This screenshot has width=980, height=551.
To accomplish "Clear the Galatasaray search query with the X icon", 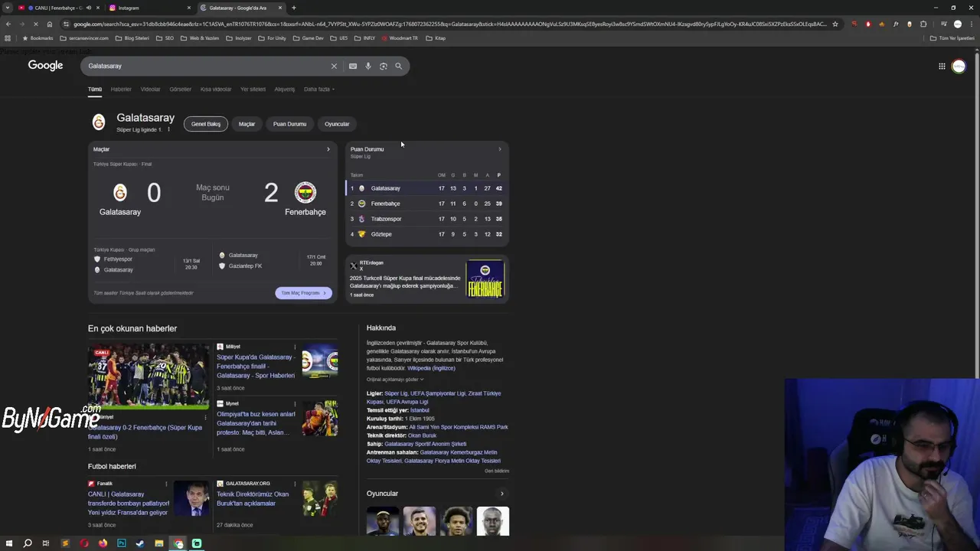I will pos(334,66).
